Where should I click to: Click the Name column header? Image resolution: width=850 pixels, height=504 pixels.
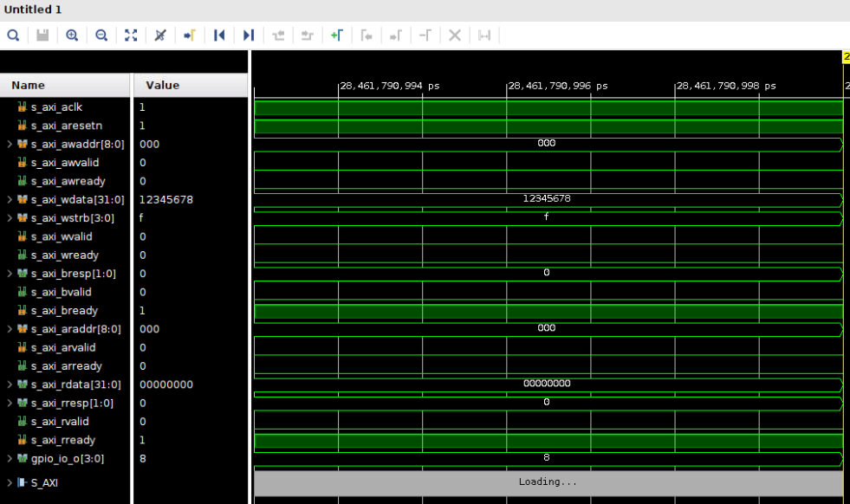(x=65, y=85)
